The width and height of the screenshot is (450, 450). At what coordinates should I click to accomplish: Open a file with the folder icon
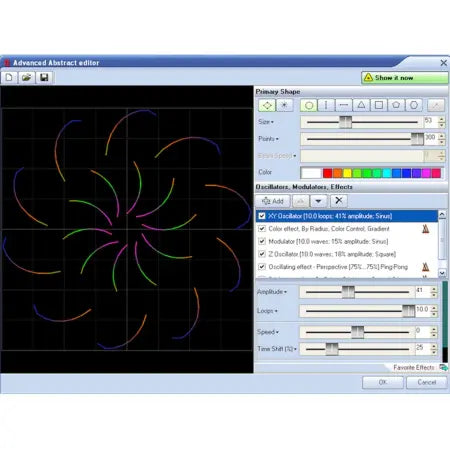[27, 78]
